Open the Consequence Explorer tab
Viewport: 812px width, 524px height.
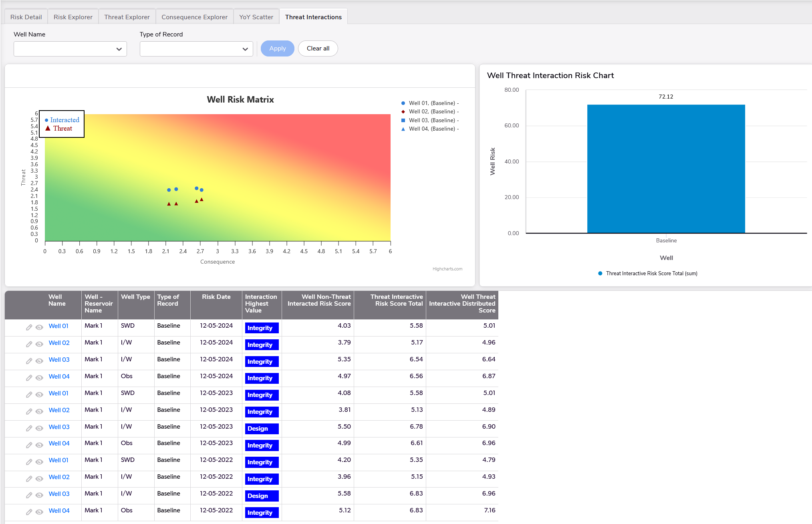[x=194, y=17]
